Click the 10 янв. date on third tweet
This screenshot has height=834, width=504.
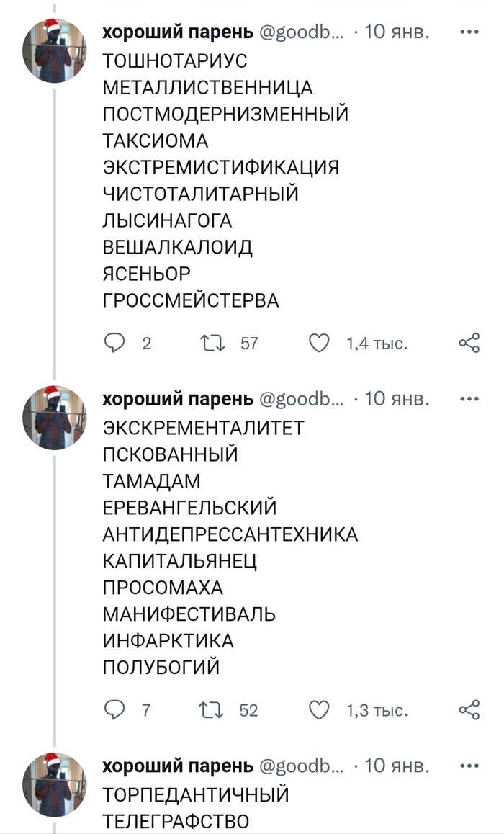click(397, 766)
